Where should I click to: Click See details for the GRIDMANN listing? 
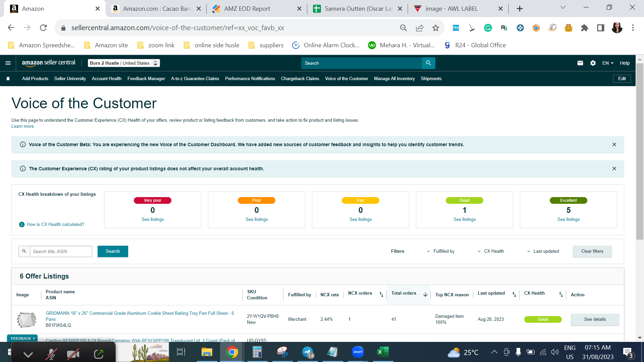coord(595,319)
